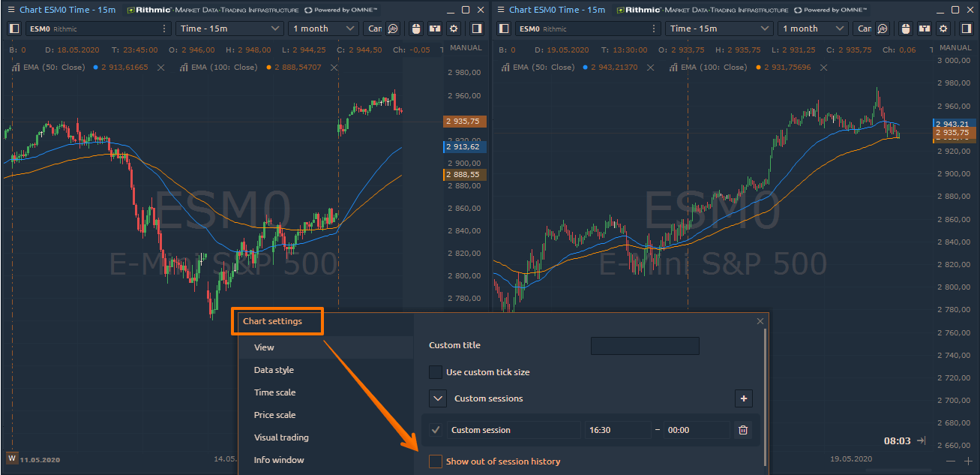Click the 2 913,62 price label on left chart
Screen dimensions: 980x475
click(x=466, y=147)
